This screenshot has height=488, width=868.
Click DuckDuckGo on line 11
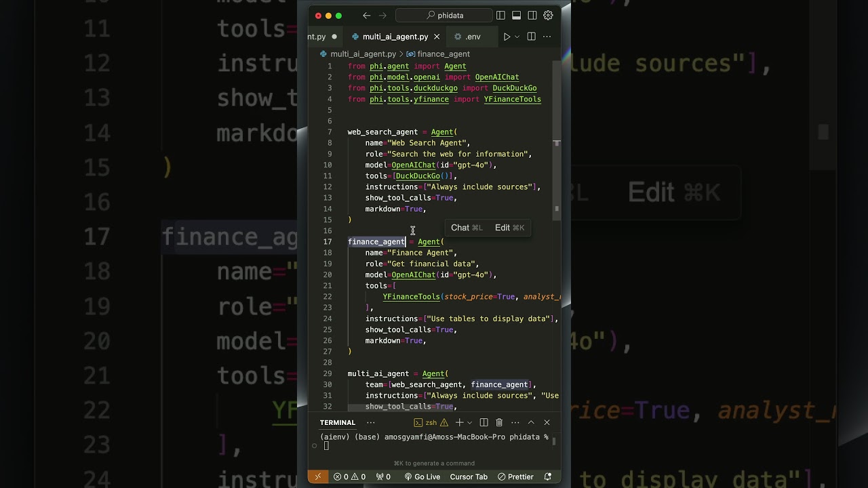click(418, 176)
